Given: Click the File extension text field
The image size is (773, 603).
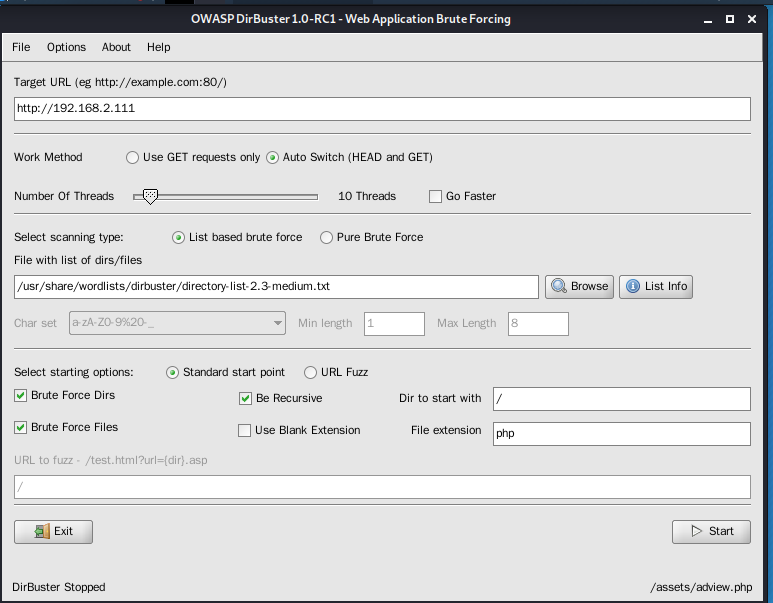Looking at the screenshot, I should 620,434.
